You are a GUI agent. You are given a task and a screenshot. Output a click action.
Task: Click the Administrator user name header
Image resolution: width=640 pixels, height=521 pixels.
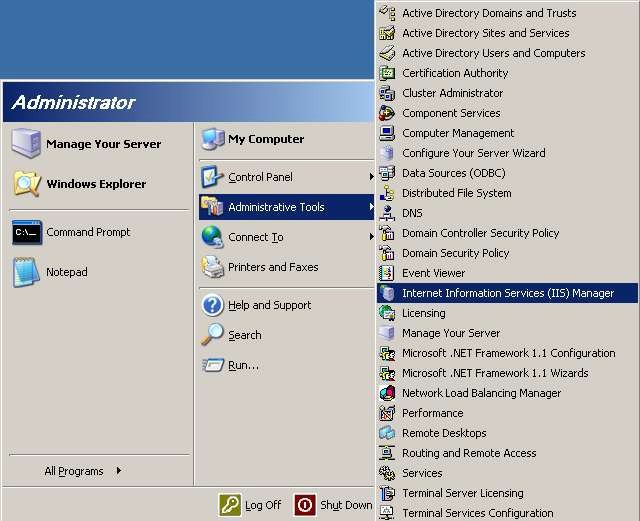73,102
